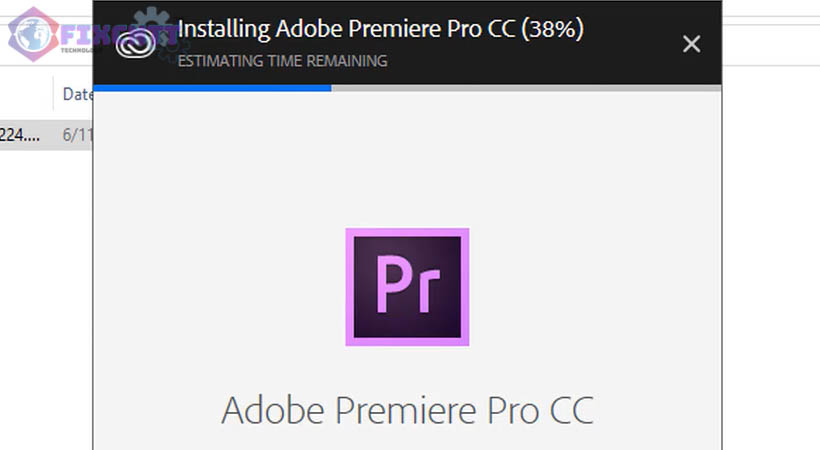This screenshot has width=820, height=450.
Task: Close the Premiere Pro installer with X
Action: (691, 44)
